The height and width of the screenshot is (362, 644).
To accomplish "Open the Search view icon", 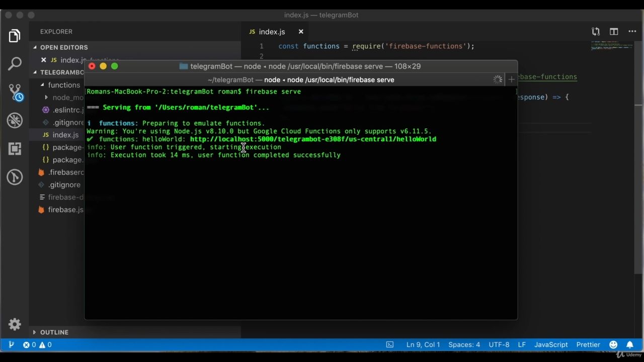I will 15,64.
